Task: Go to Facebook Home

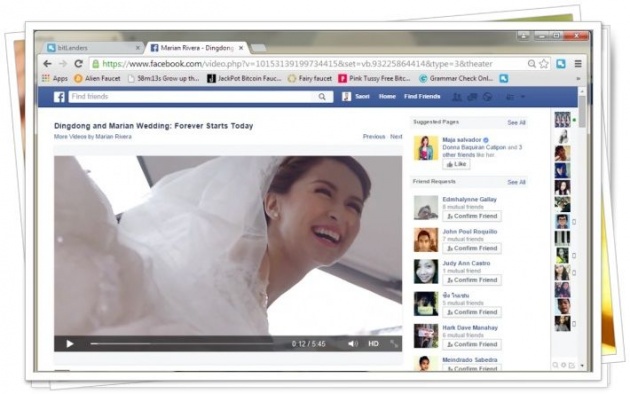Action: click(387, 97)
